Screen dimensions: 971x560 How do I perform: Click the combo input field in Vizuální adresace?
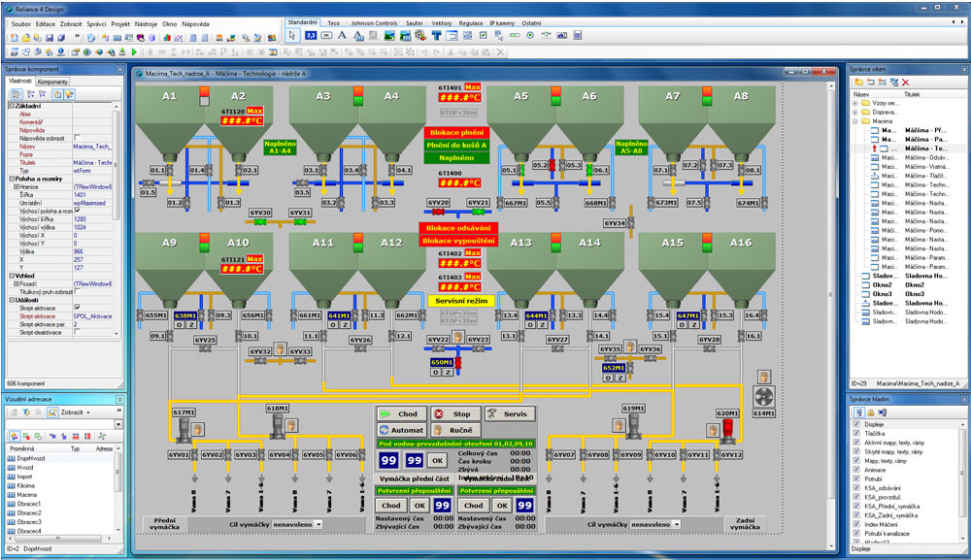coord(59,424)
